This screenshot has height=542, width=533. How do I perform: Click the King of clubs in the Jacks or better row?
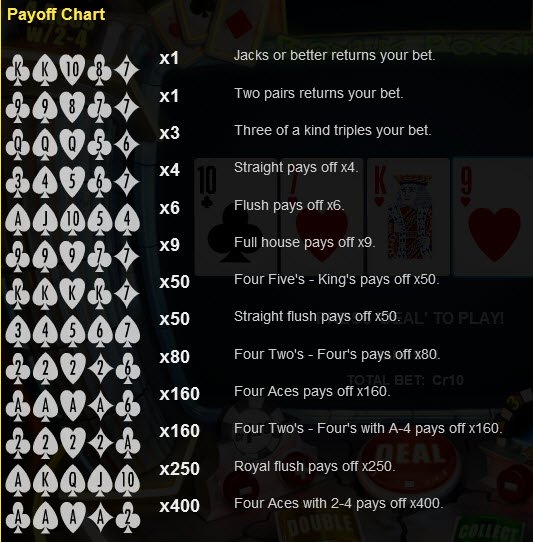18,70
